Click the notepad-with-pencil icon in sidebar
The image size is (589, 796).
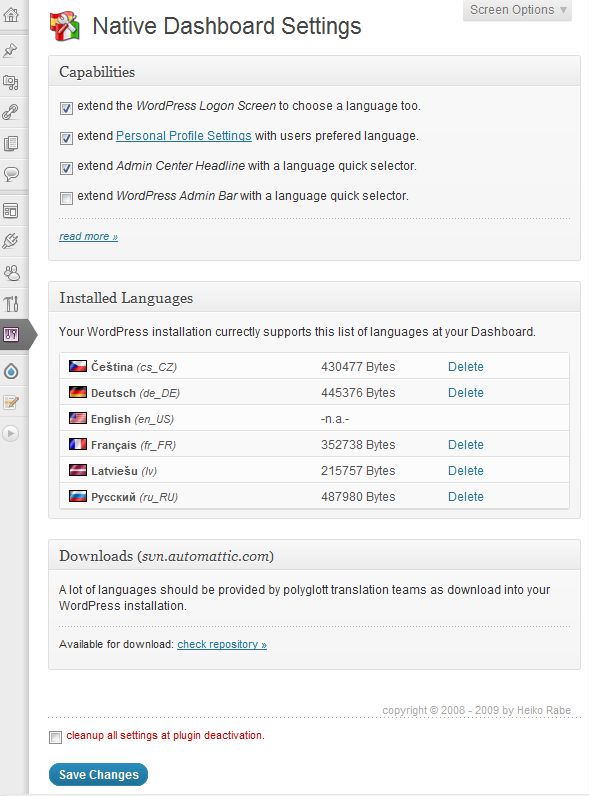click(11, 403)
